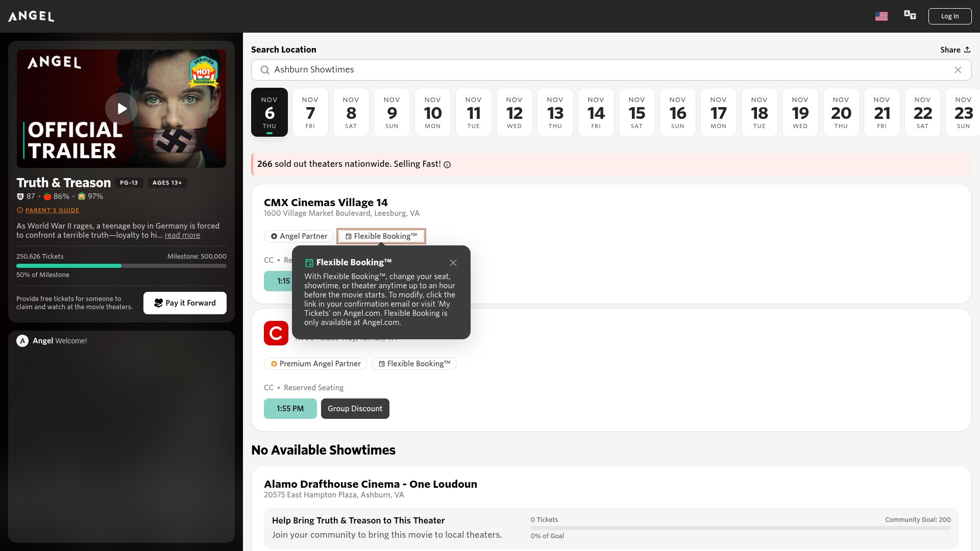980x551 pixels.
Task: Select the Nov 18 Tuesday date
Action: click(x=759, y=112)
